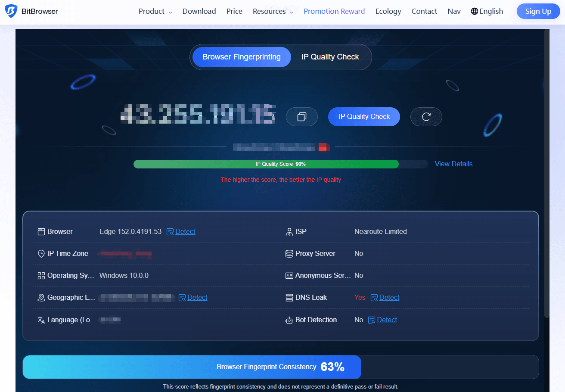Click the 'Edge 152.0.4191.53' value

pyautogui.click(x=130, y=232)
